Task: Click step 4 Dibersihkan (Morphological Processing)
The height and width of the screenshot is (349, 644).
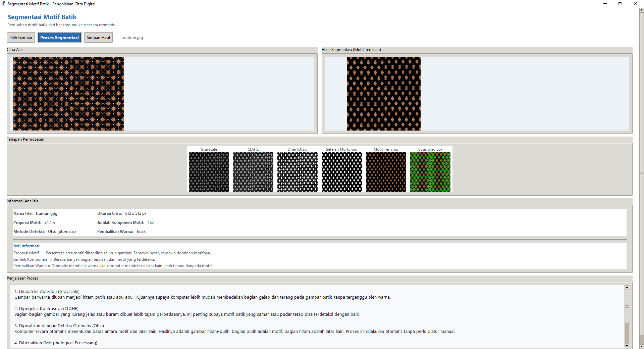Action: (x=56, y=343)
